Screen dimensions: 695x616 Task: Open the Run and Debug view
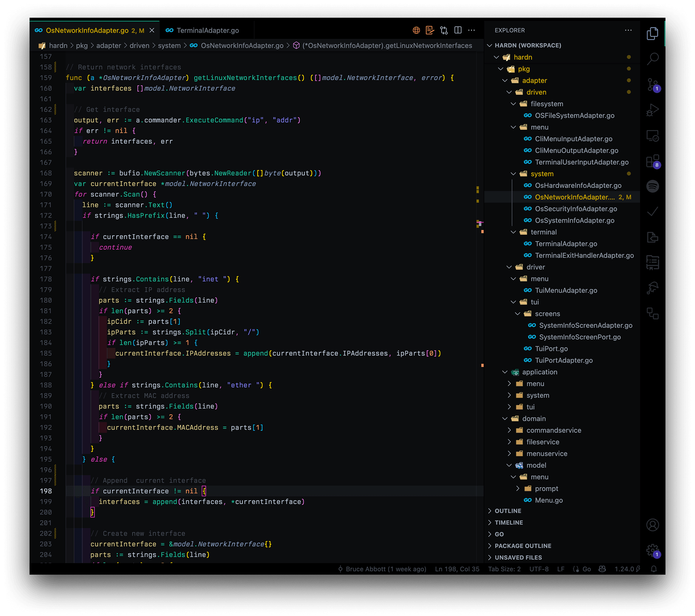point(653,110)
